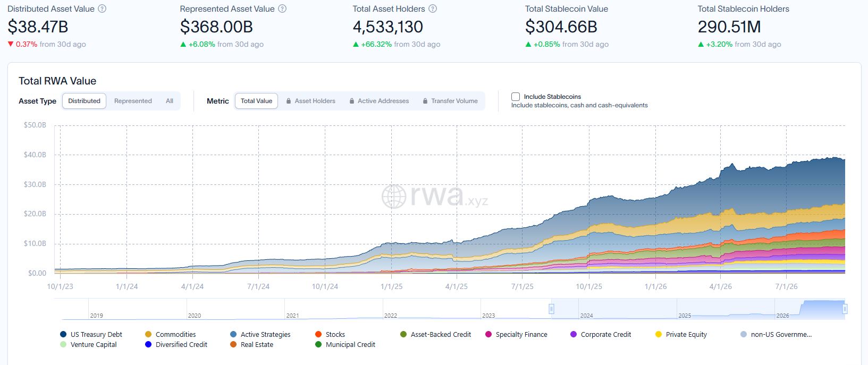This screenshot has height=365, width=868.
Task: Select the locked Active Addresses metric
Action: tap(380, 101)
